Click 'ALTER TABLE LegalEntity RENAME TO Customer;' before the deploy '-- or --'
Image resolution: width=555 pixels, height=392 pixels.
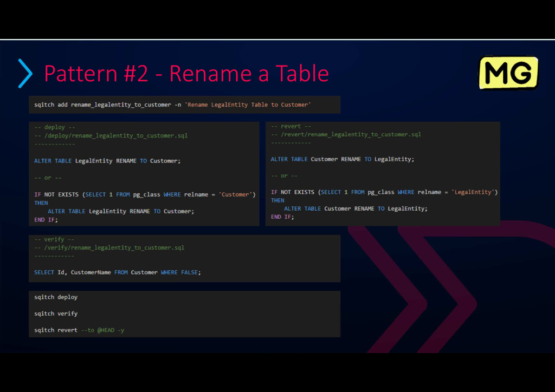point(107,161)
